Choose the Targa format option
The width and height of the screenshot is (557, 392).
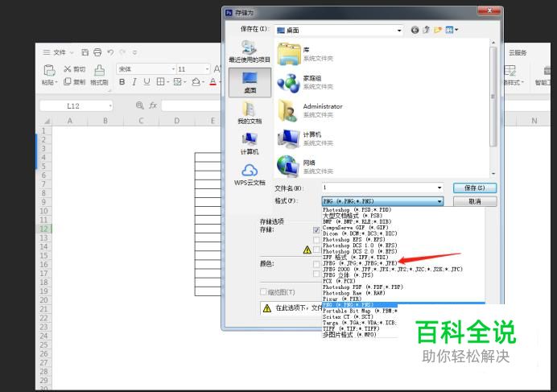tap(360, 323)
